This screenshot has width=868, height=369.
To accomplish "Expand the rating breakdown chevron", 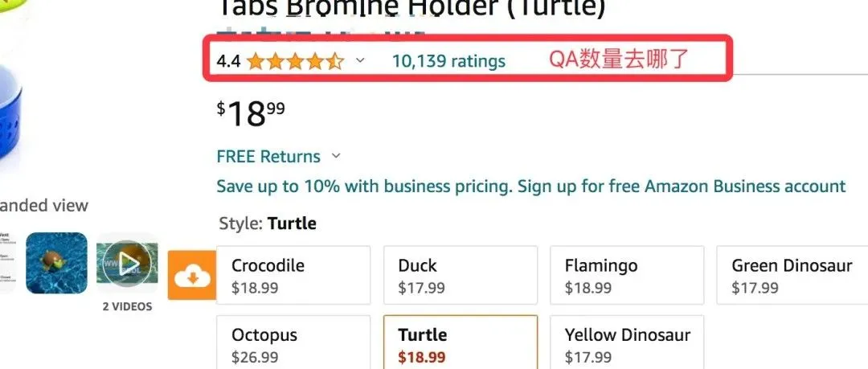I will coord(360,60).
